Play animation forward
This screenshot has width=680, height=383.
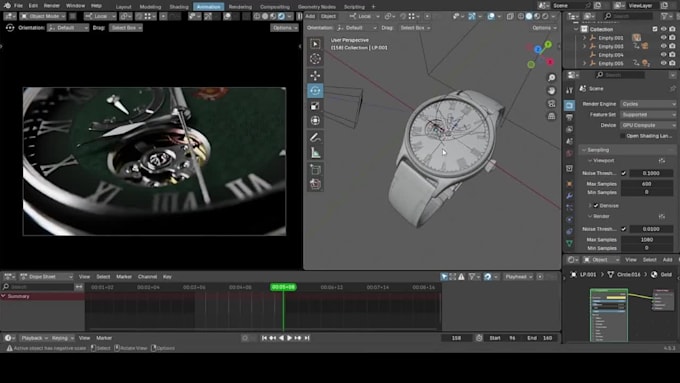pos(290,338)
